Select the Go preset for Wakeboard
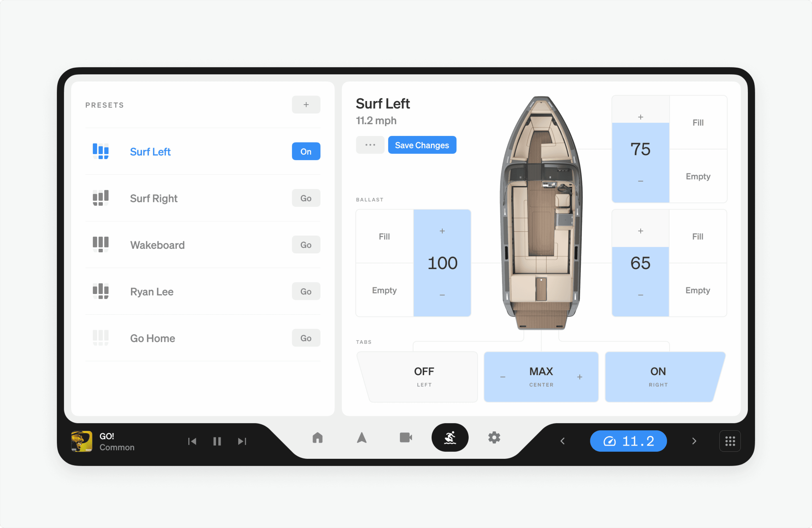This screenshot has height=528, width=812. pyautogui.click(x=306, y=245)
